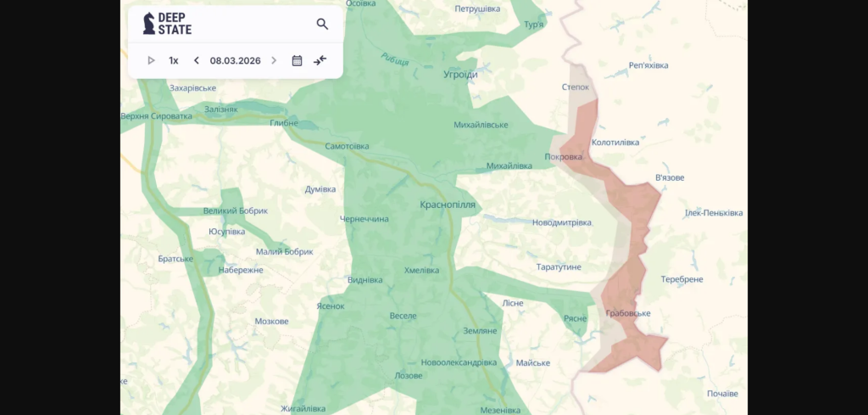
Task: Collapse the timeline panel with arrows icon
Action: [320, 60]
